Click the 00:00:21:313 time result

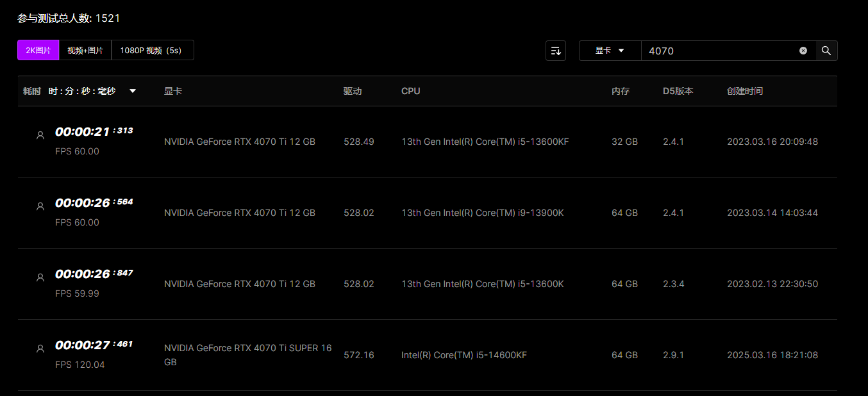(94, 131)
